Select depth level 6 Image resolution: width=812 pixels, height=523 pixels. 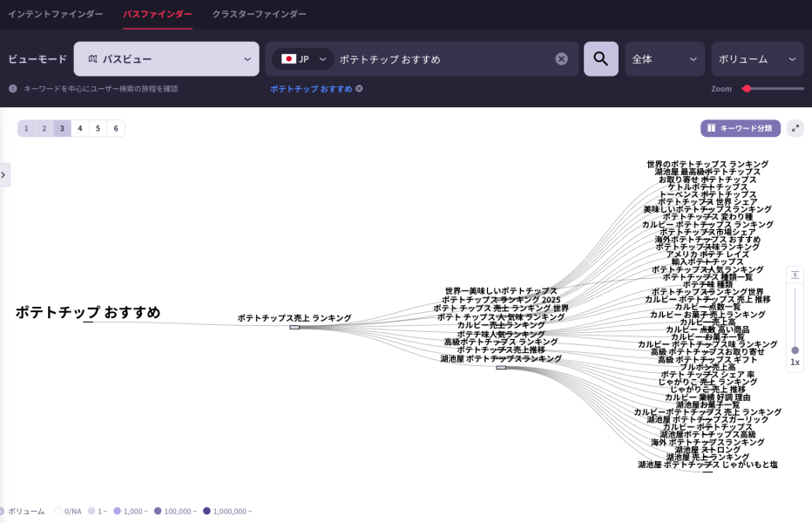(116, 128)
